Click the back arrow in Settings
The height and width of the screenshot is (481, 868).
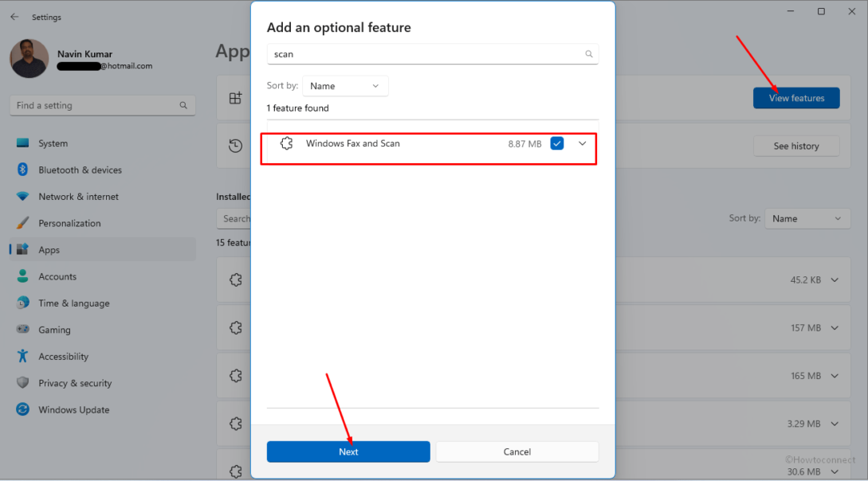(14, 18)
